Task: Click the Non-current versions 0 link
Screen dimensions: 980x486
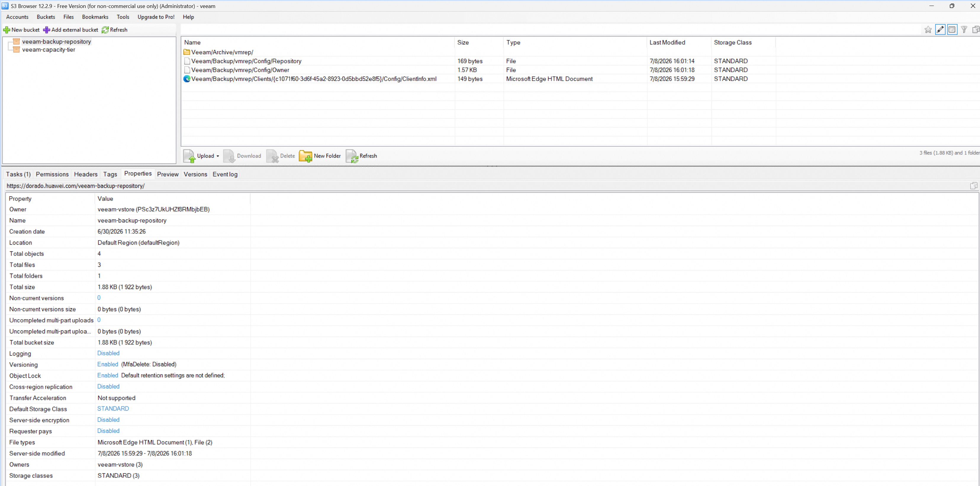Action: coord(99,298)
